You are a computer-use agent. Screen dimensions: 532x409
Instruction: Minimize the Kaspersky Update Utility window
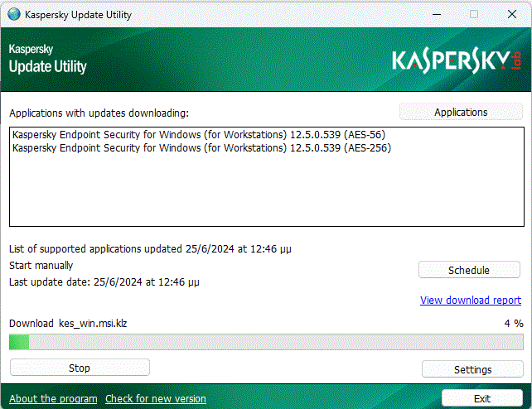437,14
